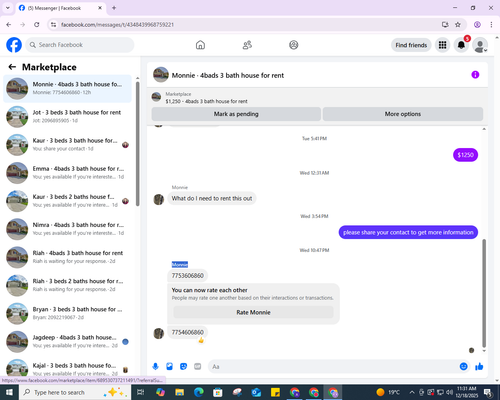Go back from Marketplace with the arrow
The height and width of the screenshot is (400, 500).
tap(12, 67)
